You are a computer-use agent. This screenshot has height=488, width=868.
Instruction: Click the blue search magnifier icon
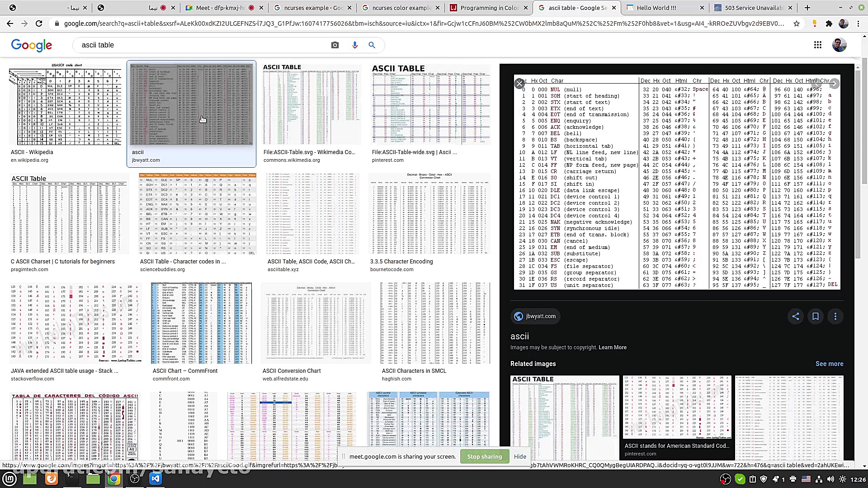click(372, 45)
